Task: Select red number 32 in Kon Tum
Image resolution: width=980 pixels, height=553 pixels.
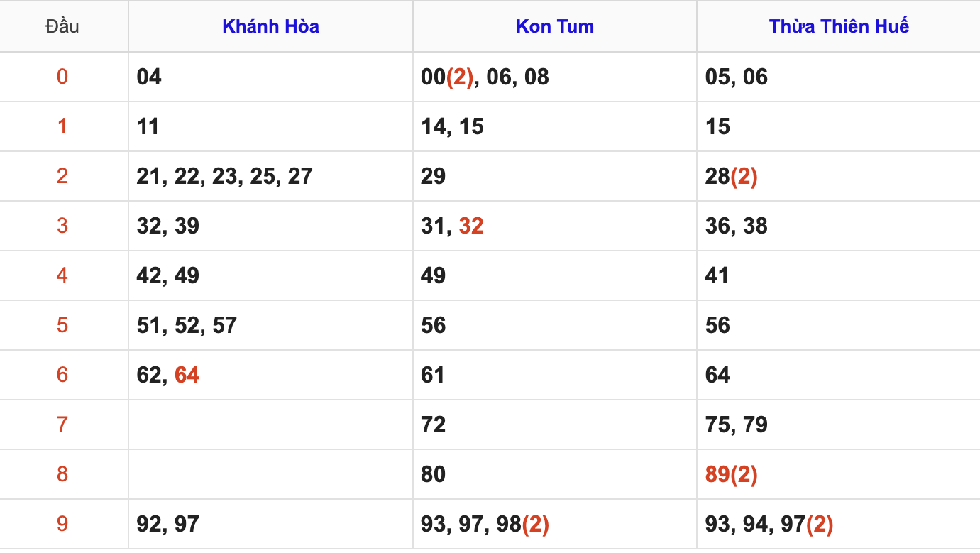Action: click(471, 226)
